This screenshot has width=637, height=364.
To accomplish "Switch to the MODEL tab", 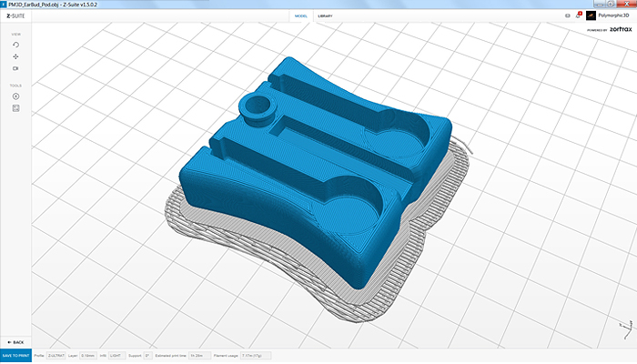I will click(300, 15).
